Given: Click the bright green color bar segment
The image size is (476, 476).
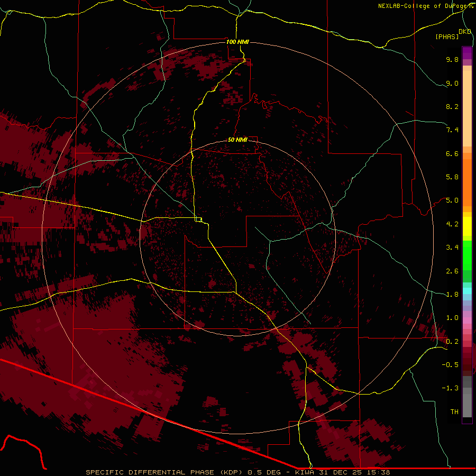Looking at the screenshot, I should click(x=467, y=255).
